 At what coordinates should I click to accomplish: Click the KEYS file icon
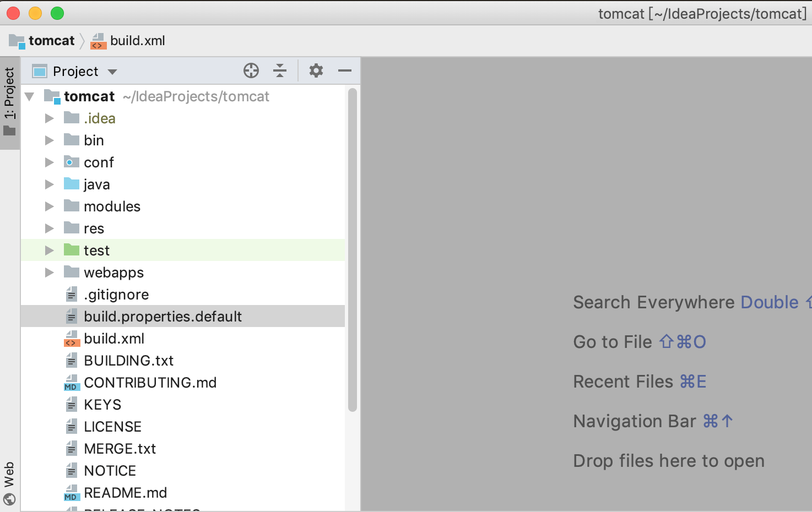click(72, 405)
